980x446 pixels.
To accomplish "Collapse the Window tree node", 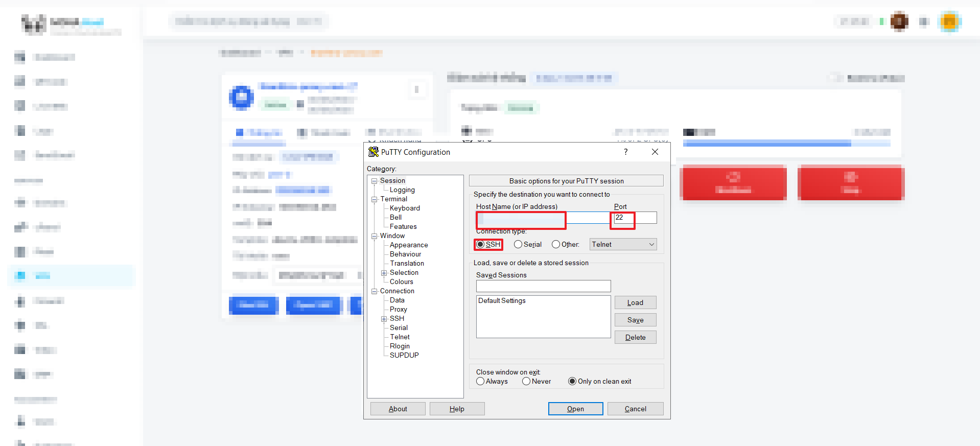I will pyautogui.click(x=374, y=236).
